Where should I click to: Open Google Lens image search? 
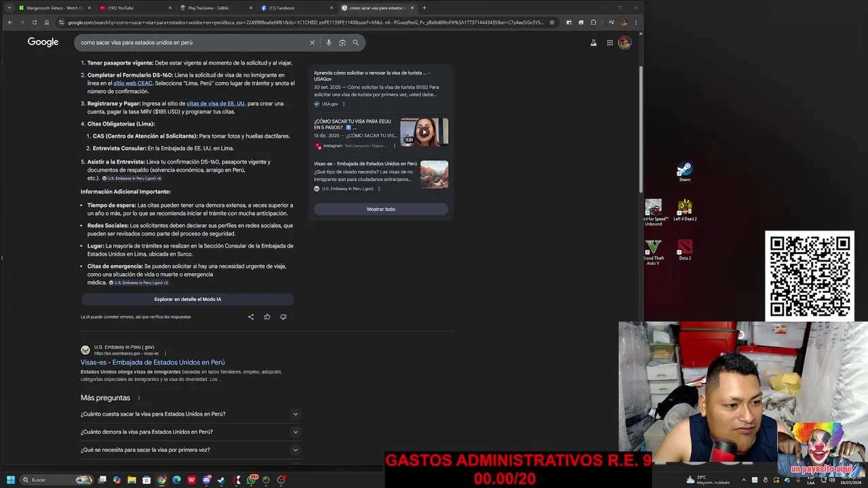tap(342, 43)
